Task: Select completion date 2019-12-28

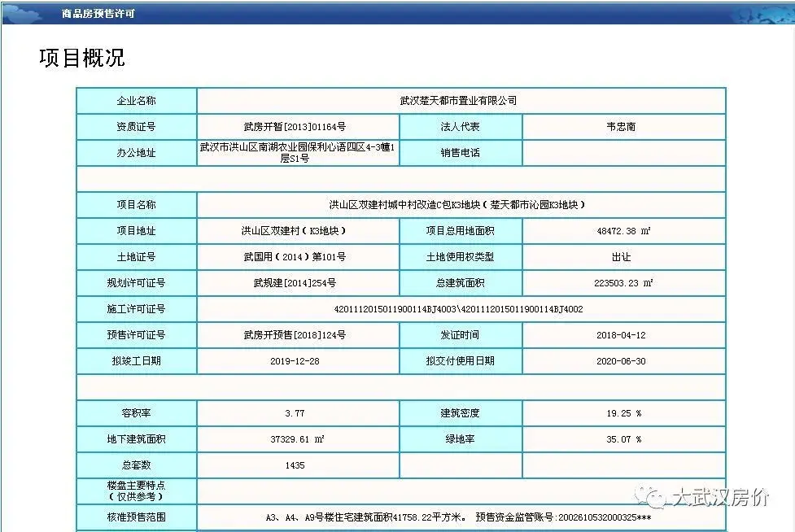Action: point(295,361)
